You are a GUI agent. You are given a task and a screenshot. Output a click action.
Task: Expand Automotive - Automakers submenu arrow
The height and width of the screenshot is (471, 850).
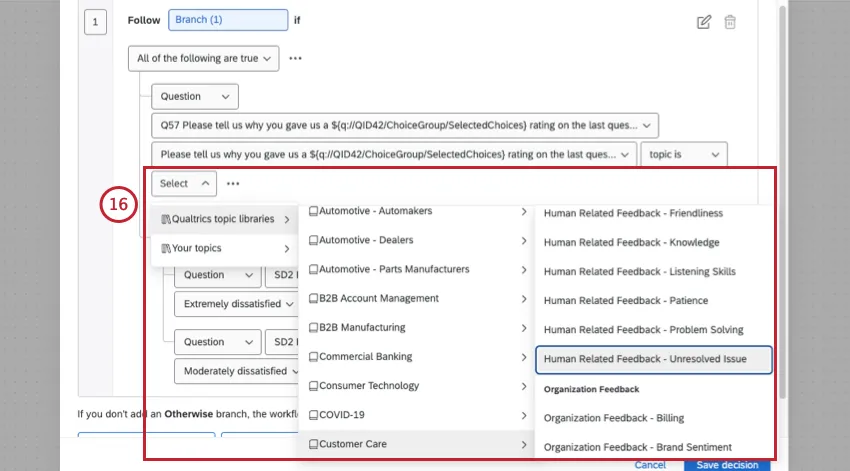coord(524,211)
